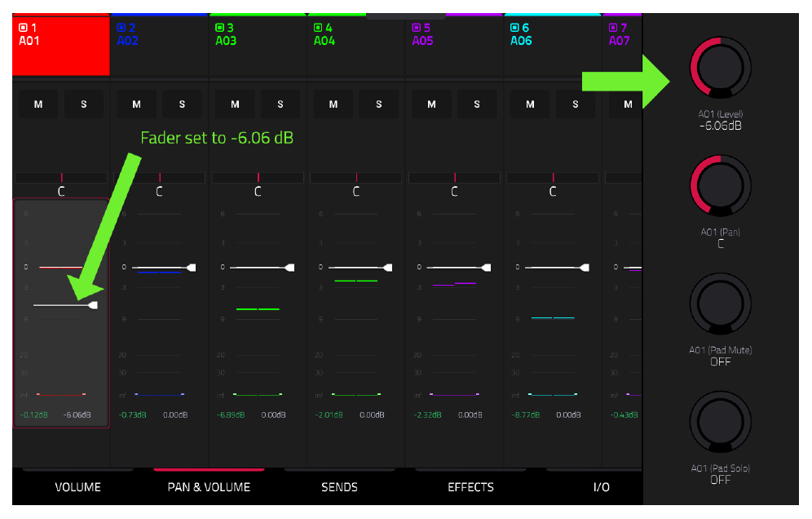812x519 pixels.
Task: Click the pan slider on channel A03
Action: click(x=258, y=178)
